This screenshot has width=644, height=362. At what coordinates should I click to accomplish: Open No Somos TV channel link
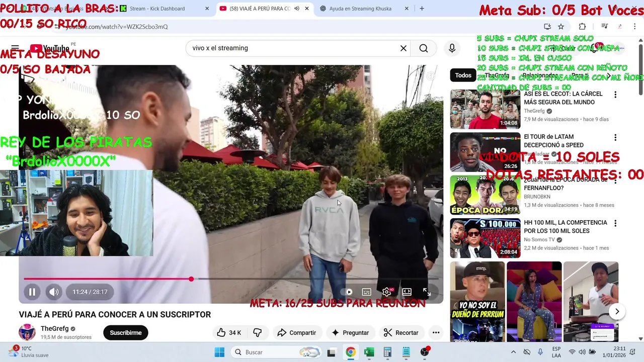click(x=539, y=240)
